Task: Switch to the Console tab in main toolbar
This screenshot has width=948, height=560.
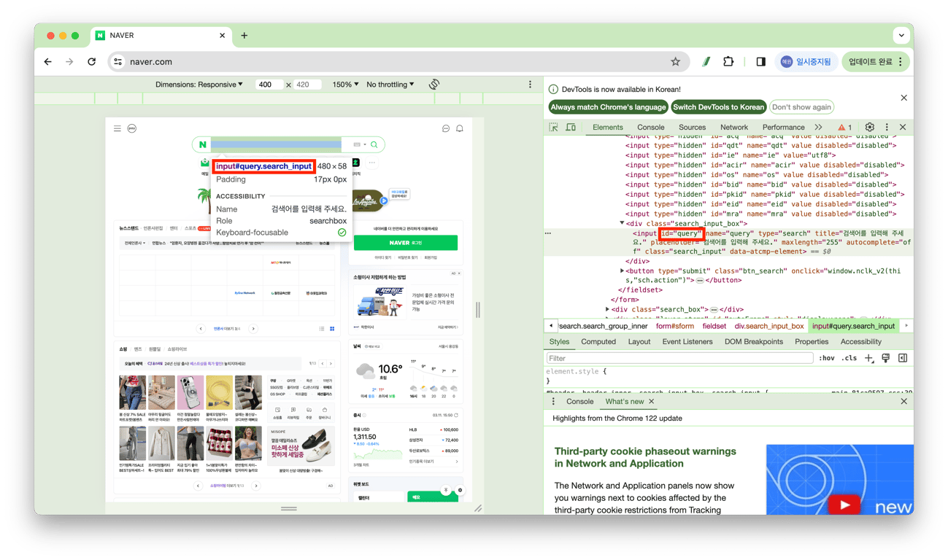Action: 650,128
